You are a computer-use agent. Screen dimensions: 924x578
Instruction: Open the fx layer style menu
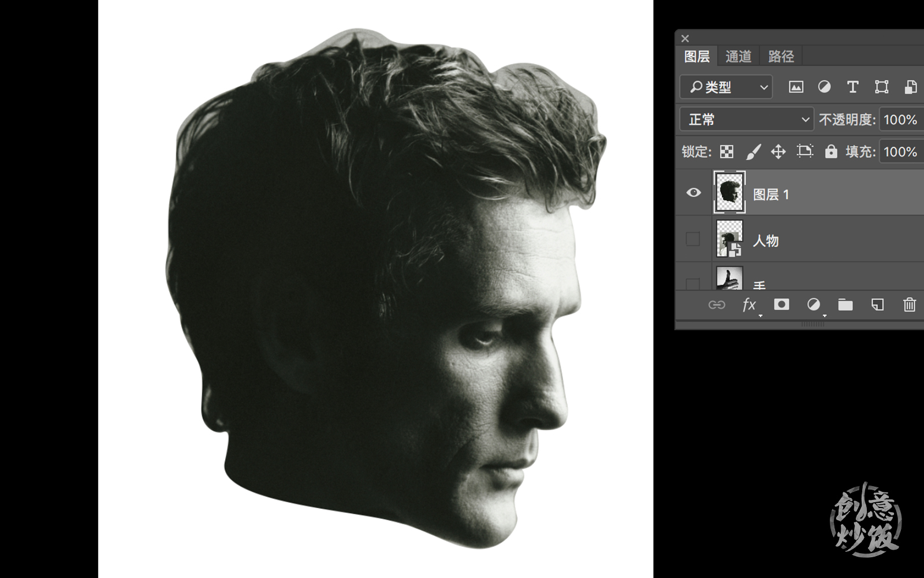tap(749, 305)
